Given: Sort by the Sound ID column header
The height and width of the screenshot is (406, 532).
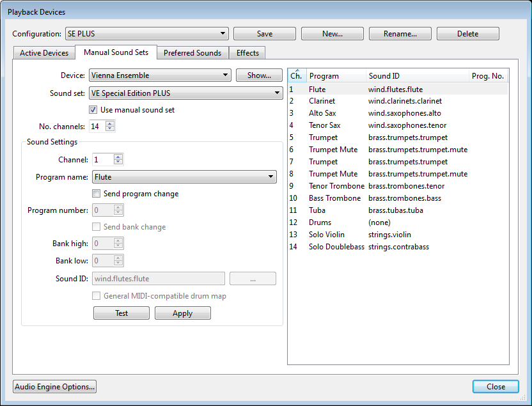Looking at the screenshot, I should coord(418,75).
